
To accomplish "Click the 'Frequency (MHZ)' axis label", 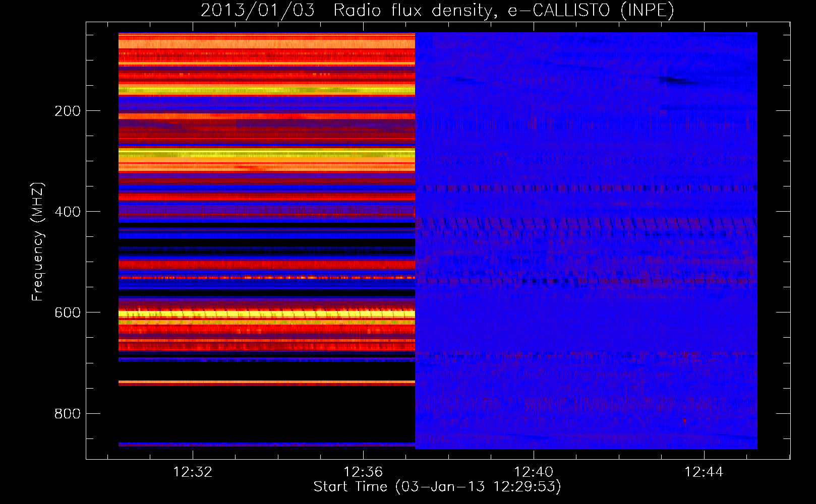I will [x=38, y=242].
